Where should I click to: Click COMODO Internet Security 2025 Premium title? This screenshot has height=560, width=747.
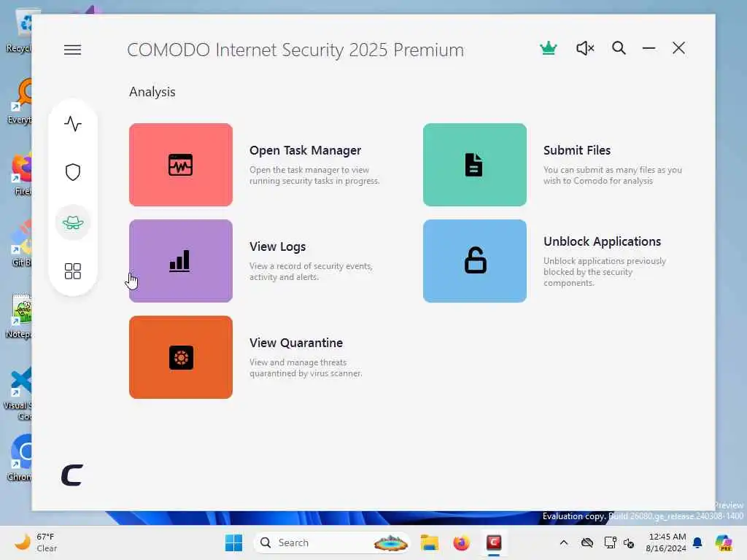[295, 50]
